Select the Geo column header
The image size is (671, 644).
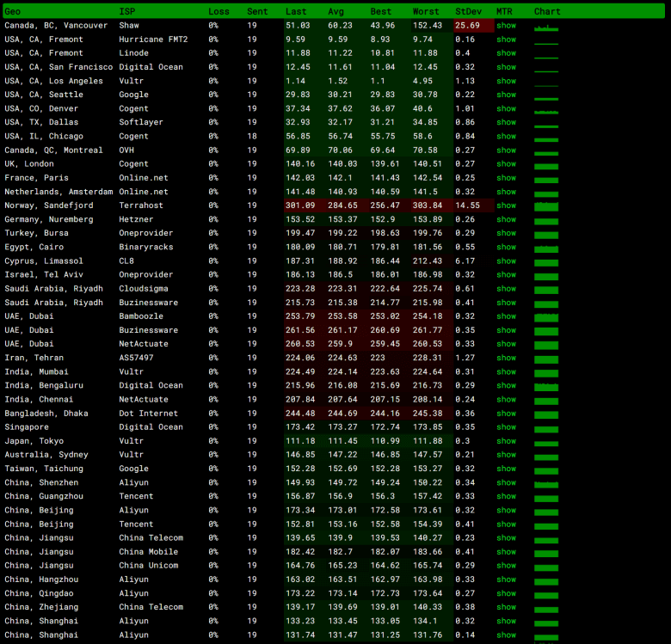[12, 11]
